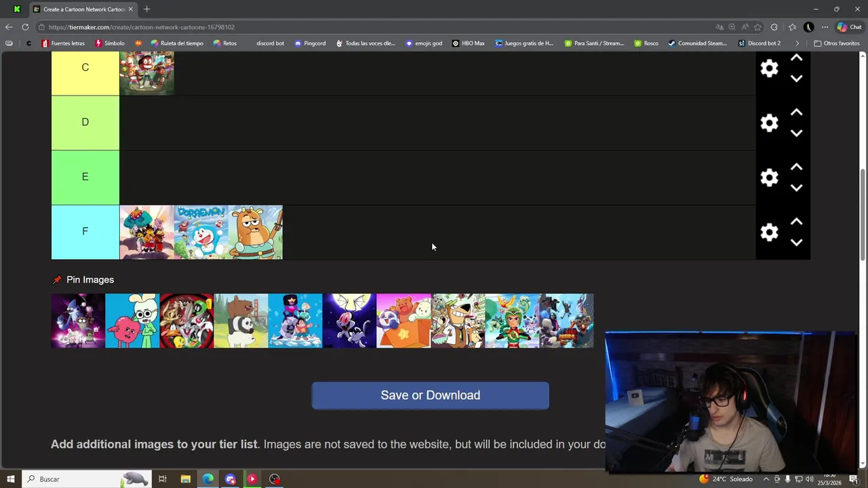
Task: Open settings gear for tier C
Action: pos(769,68)
